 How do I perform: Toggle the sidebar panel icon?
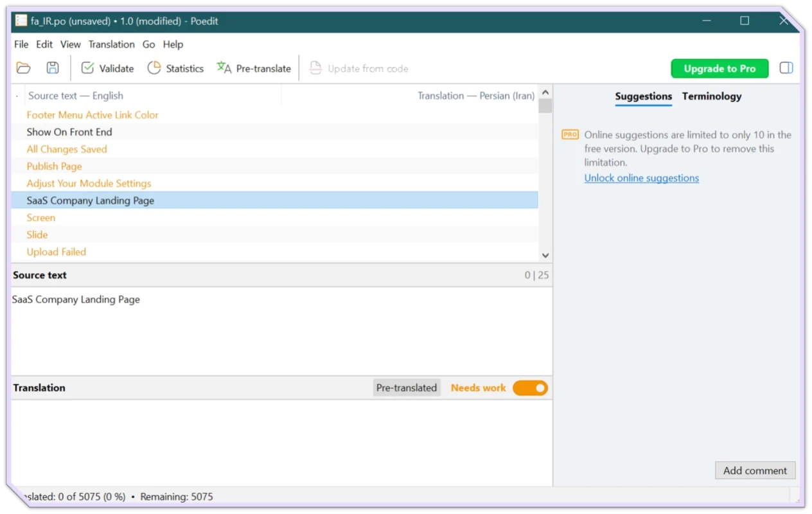pyautogui.click(x=786, y=68)
